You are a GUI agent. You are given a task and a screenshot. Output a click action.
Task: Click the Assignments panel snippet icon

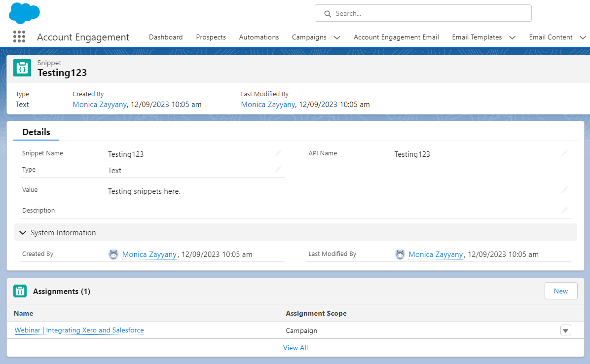coord(20,291)
